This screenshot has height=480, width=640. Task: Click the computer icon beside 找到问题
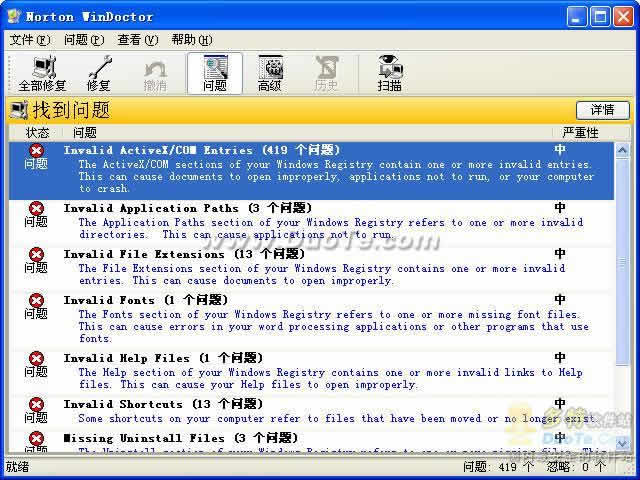tap(19, 111)
